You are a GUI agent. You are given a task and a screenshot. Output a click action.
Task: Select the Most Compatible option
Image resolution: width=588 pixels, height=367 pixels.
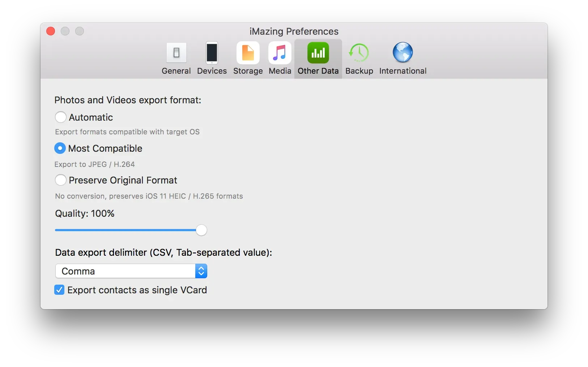[60, 148]
